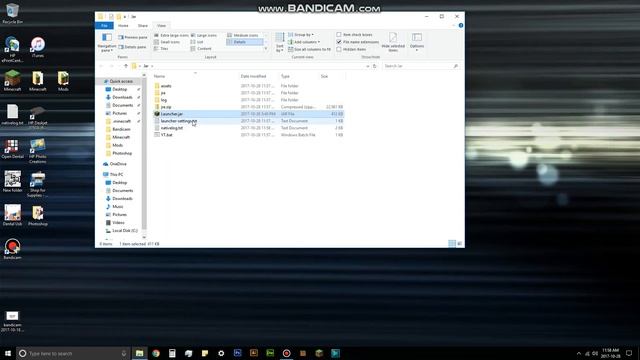This screenshot has height=360, width=640.
Task: Select Large icons layout
Action: 204,36
